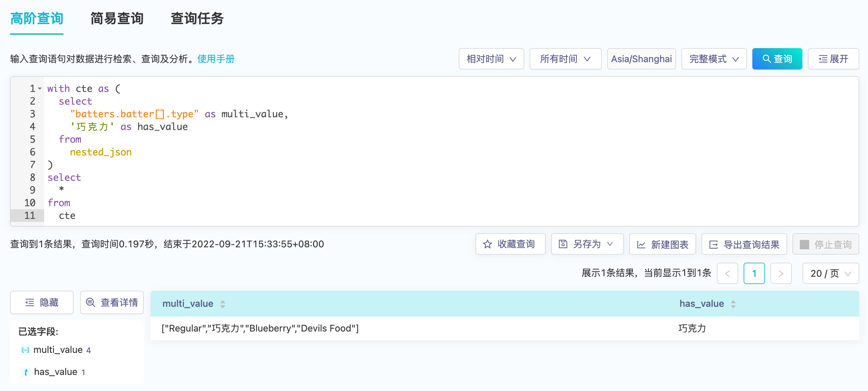Image resolution: width=868 pixels, height=391 pixels.
Task: Select multi_value field in 已选字段 list
Action: (x=58, y=350)
